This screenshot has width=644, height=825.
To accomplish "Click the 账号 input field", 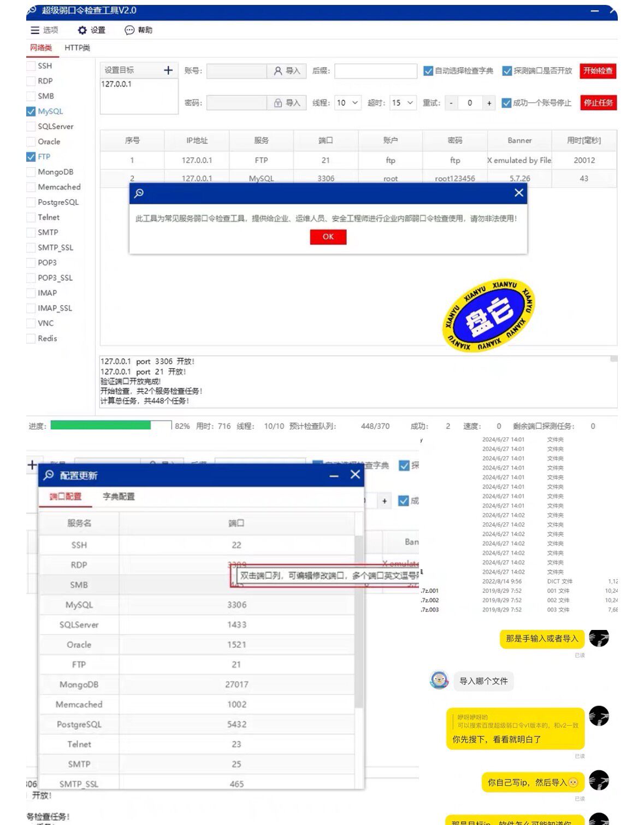I will point(237,71).
